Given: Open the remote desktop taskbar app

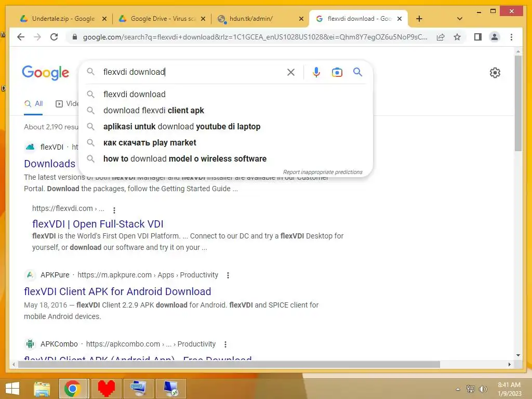Looking at the screenshot, I should pos(170,389).
